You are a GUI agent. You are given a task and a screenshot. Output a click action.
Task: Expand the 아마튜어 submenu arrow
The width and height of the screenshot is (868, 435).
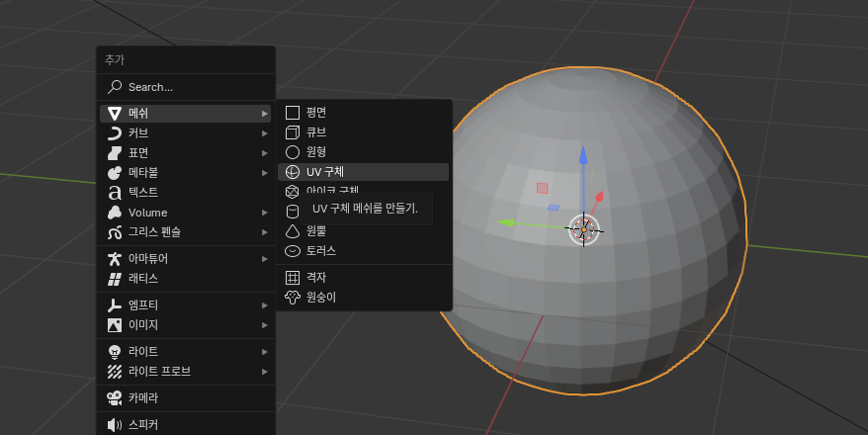pos(265,259)
